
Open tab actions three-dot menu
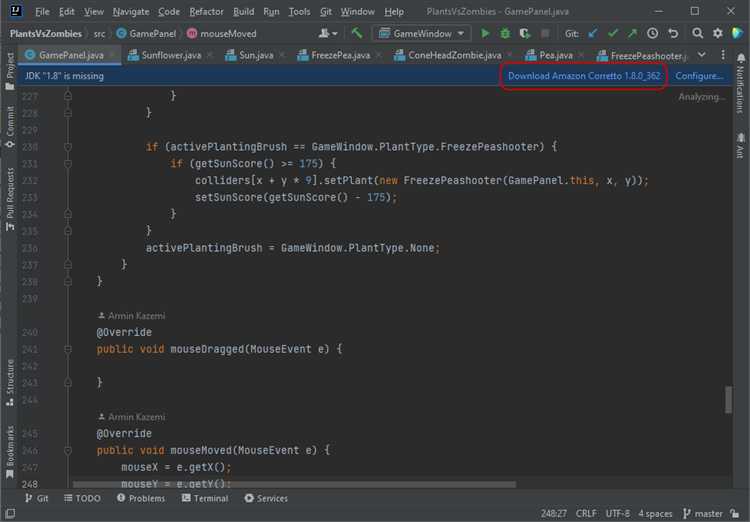[x=723, y=55]
